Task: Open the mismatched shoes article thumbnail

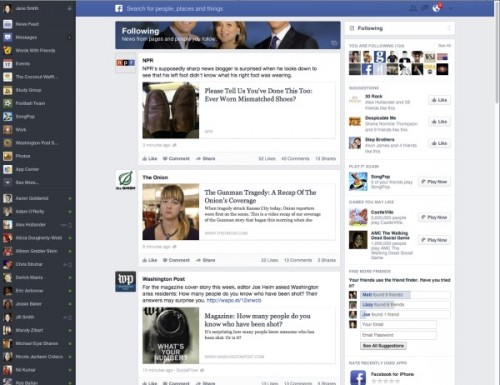Action: pos(171,110)
